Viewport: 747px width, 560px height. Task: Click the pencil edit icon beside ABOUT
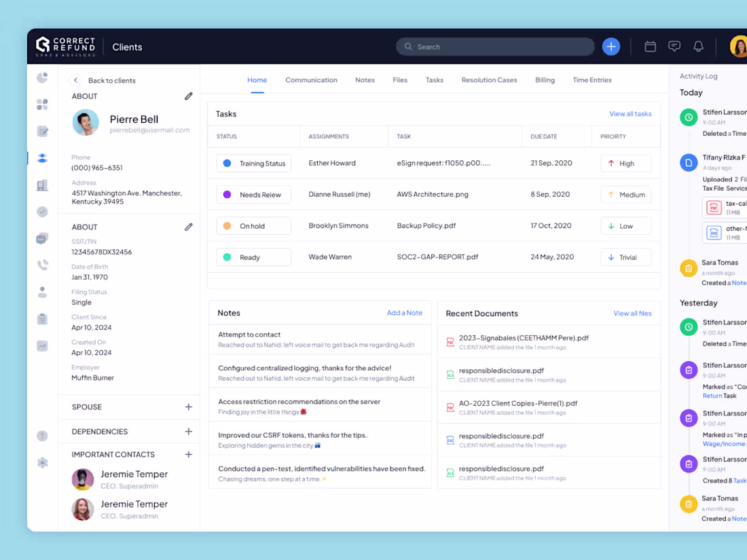coord(189,96)
